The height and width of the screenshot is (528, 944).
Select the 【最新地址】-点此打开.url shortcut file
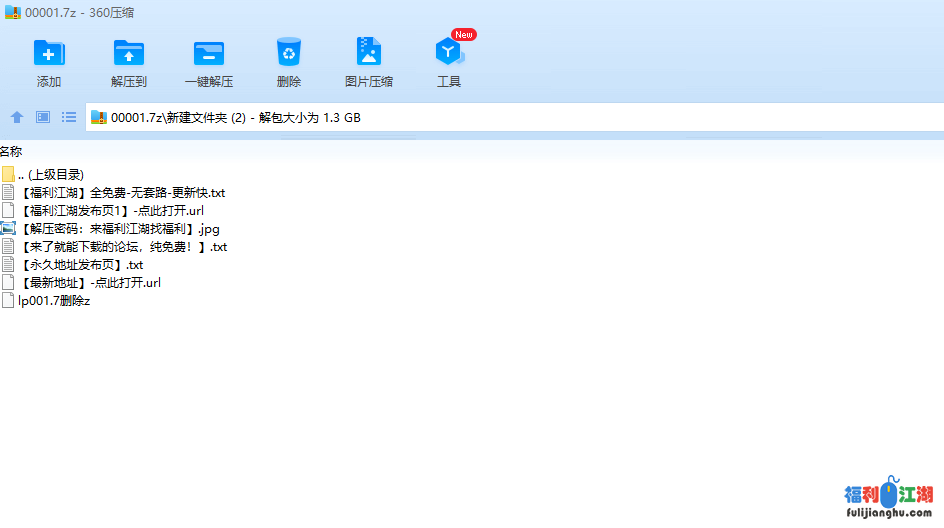(x=89, y=282)
